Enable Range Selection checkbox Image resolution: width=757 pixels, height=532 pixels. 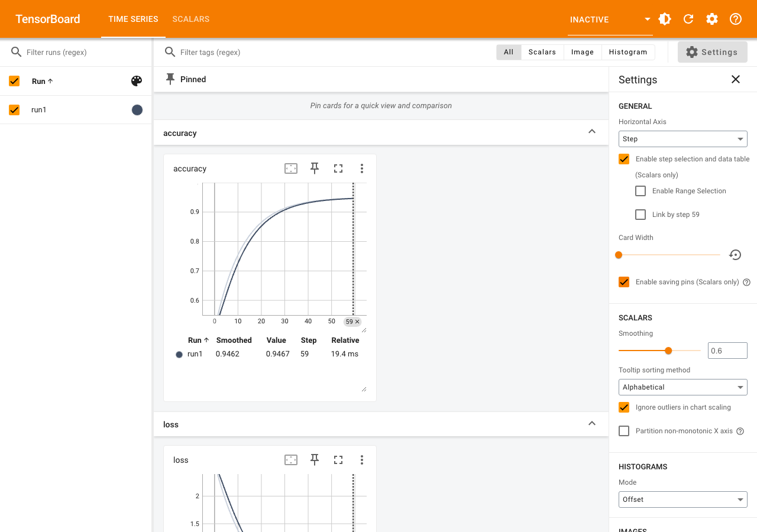click(x=640, y=191)
